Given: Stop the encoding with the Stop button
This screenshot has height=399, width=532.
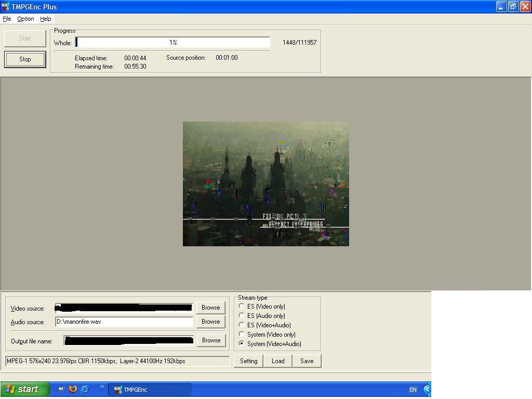Looking at the screenshot, I should click(25, 59).
